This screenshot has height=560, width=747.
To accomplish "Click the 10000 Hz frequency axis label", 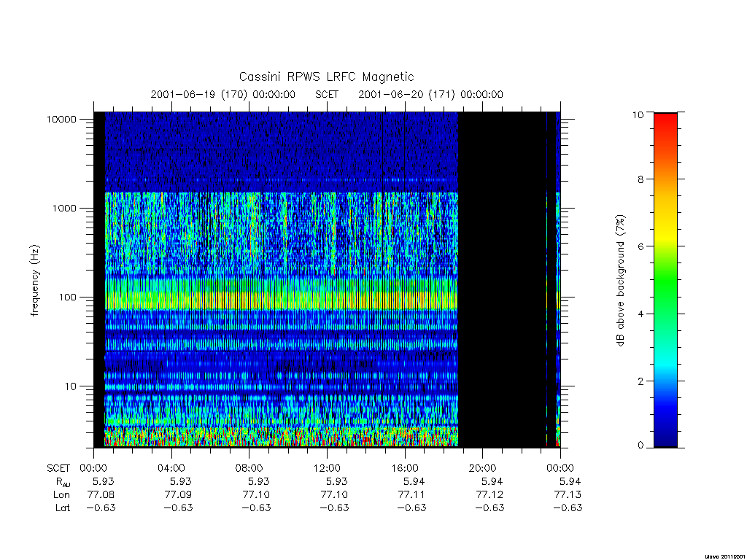I will (x=61, y=119).
